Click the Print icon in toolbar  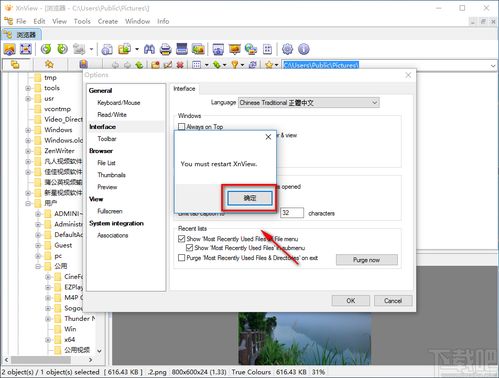pyautogui.click(x=165, y=49)
